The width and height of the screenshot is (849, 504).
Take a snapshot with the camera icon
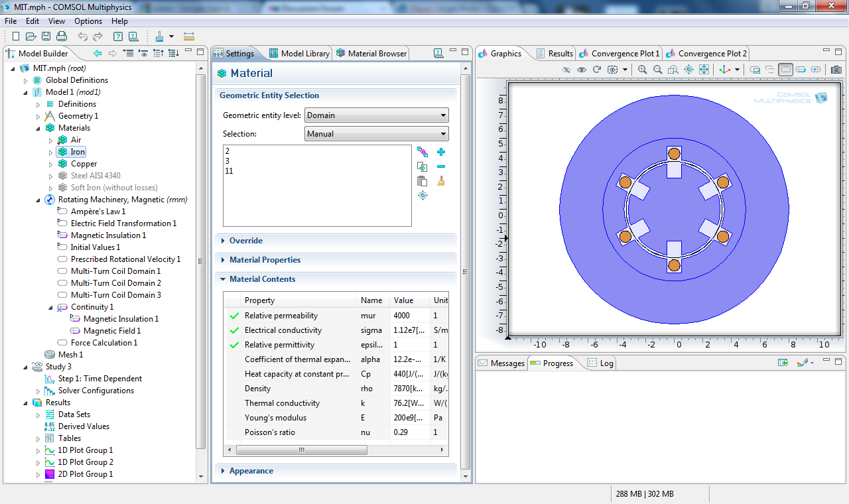click(836, 70)
